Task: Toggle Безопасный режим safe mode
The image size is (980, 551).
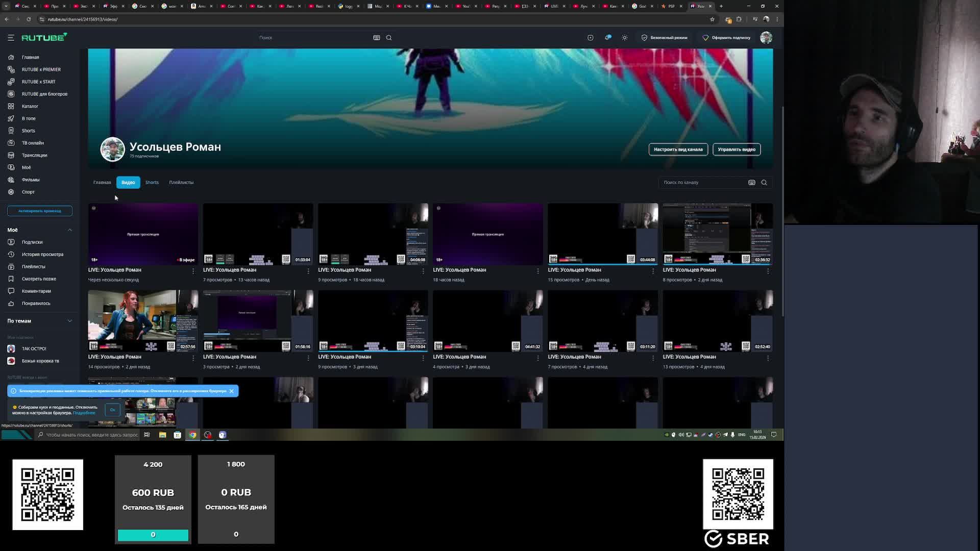Action: [664, 38]
